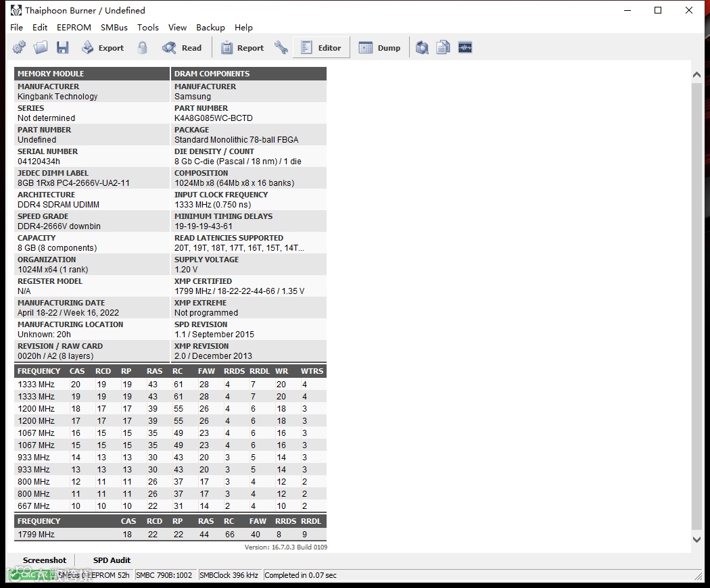
Task: Click the DDR4-2666V downbin speed grade
Action: pos(59,226)
